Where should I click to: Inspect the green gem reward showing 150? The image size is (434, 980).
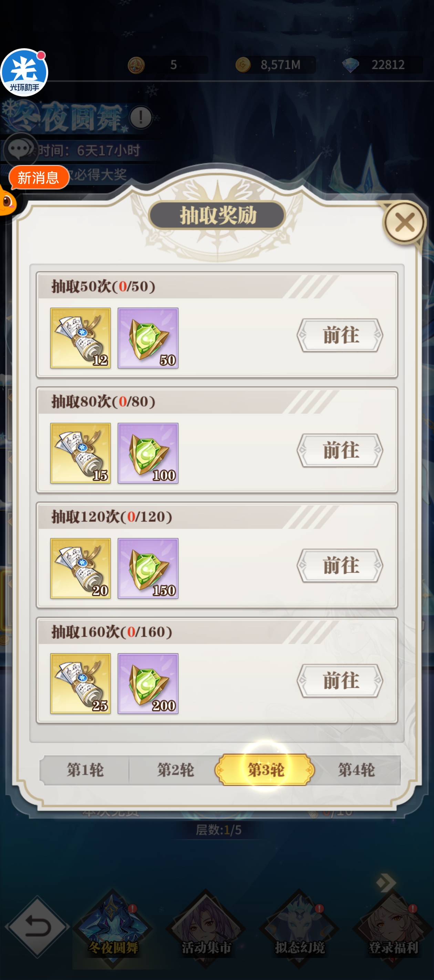148,568
